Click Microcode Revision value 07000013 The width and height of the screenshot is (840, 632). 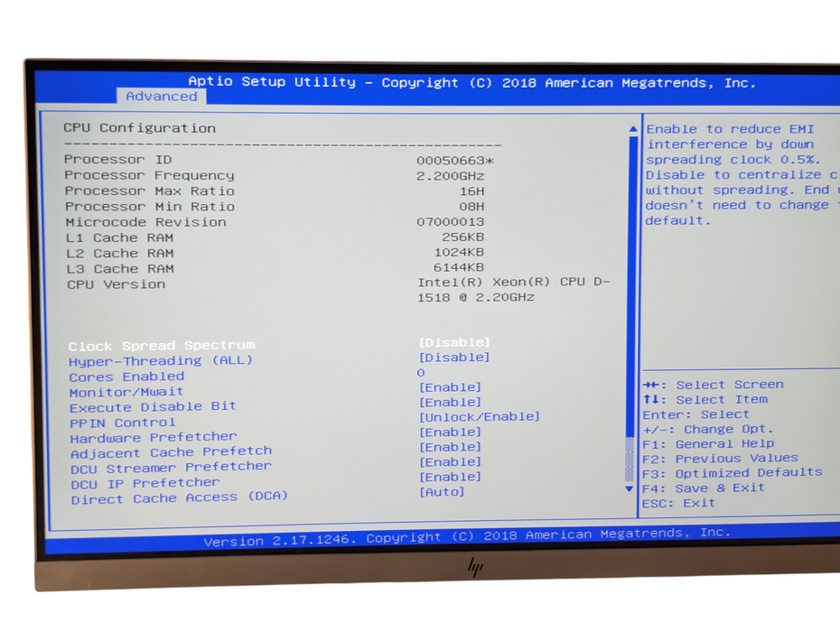(x=451, y=222)
